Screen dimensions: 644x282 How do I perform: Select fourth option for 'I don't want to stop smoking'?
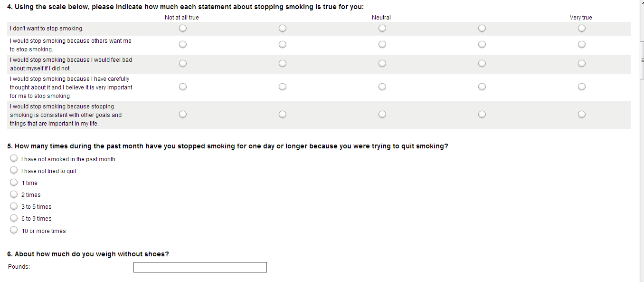pos(482,29)
